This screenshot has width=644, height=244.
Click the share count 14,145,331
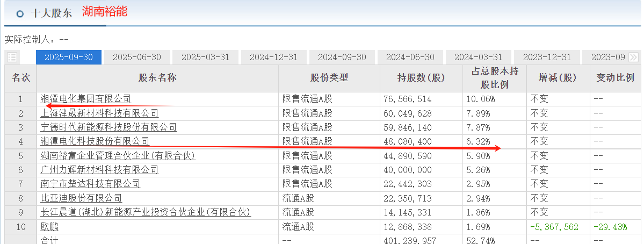[x=408, y=213]
